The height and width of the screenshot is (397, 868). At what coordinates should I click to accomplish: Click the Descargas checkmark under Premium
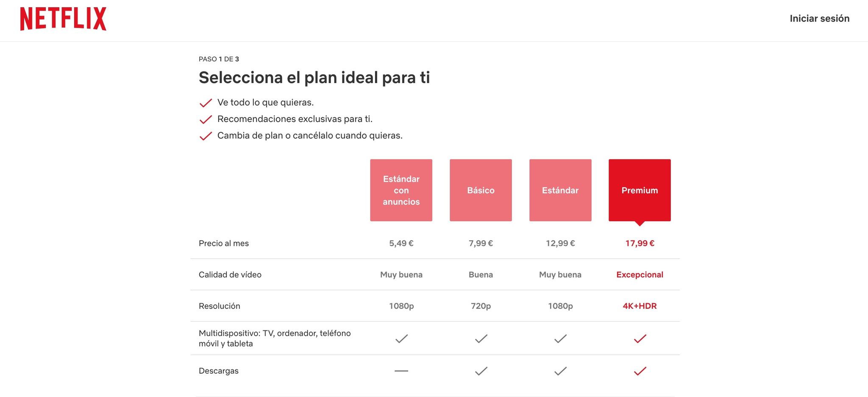tap(640, 371)
